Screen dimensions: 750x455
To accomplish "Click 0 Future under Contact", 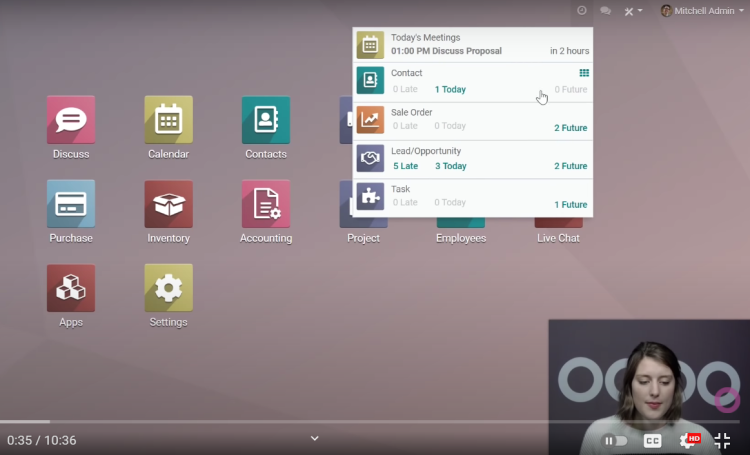I will click(x=571, y=89).
